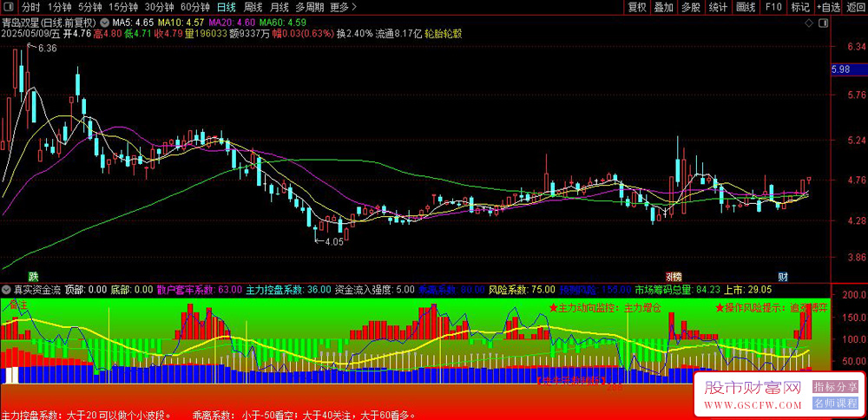Select the 月线 monthly chart tab
Screen dimensions: 868x420
click(279, 7)
